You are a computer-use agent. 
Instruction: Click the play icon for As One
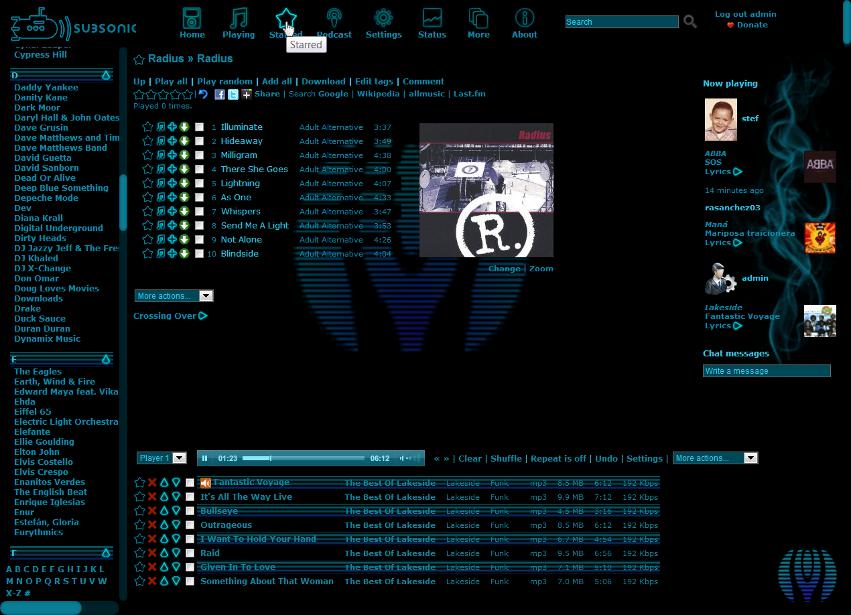161,198
